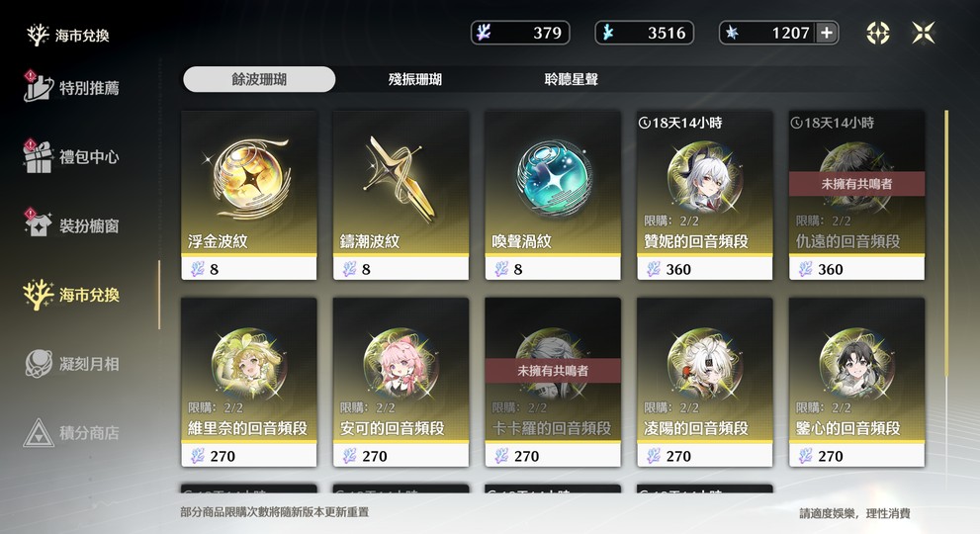
Task: Select 海市兌換 coral icon in sidebar
Action: click(x=39, y=294)
